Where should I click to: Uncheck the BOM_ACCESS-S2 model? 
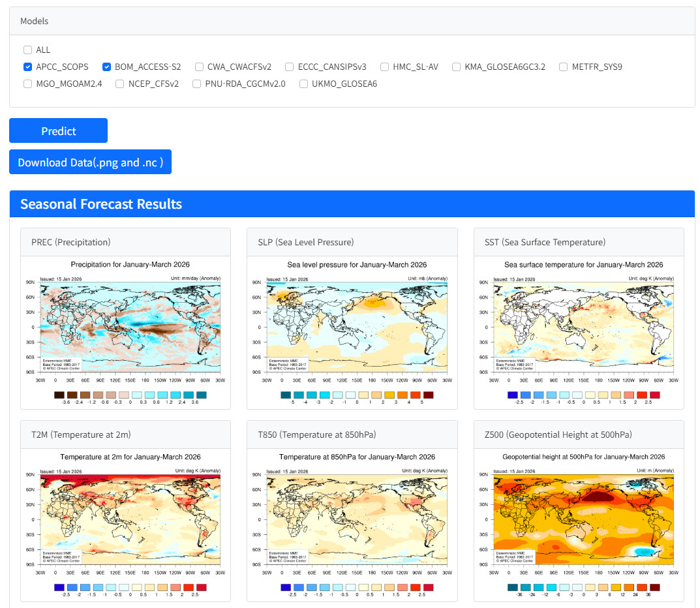pyautogui.click(x=106, y=67)
